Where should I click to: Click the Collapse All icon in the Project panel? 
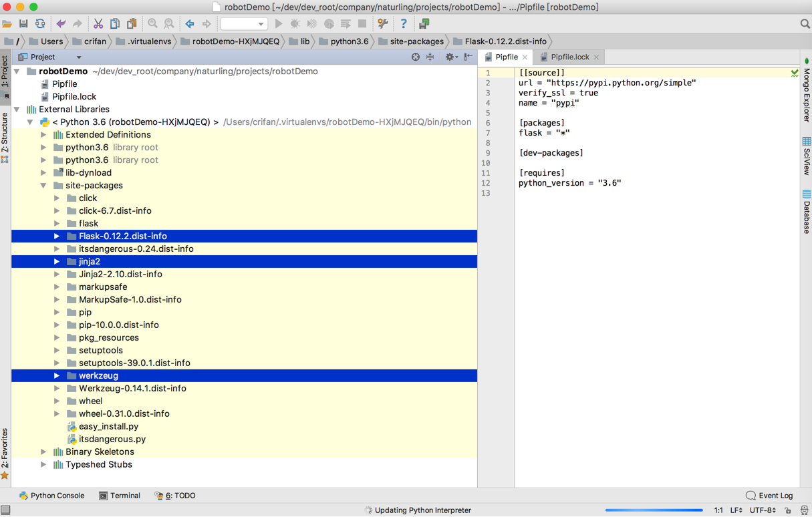(x=430, y=57)
